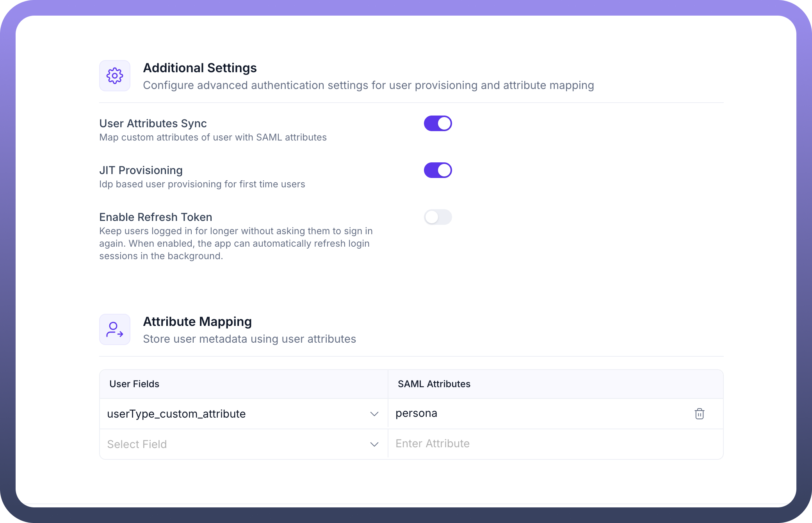Disable the User Attributes Sync toggle
The width and height of the screenshot is (812, 523).
[438, 123]
